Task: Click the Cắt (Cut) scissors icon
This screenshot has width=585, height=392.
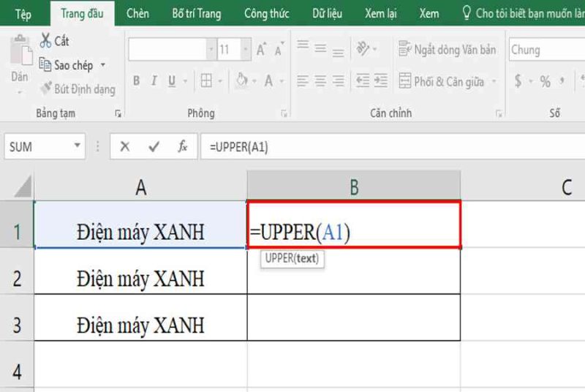Action: click(45, 40)
